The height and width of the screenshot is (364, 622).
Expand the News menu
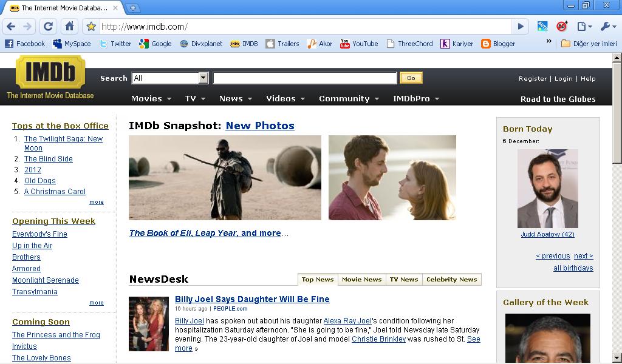tap(235, 99)
